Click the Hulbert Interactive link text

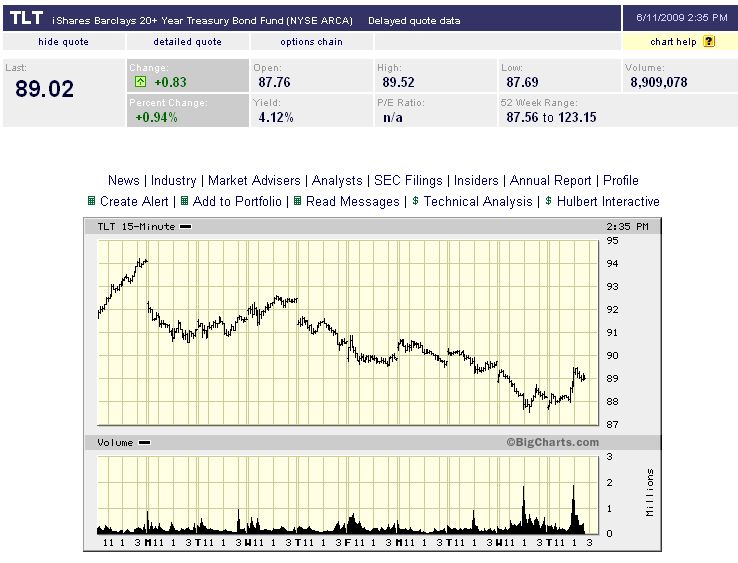pyautogui.click(x=608, y=201)
